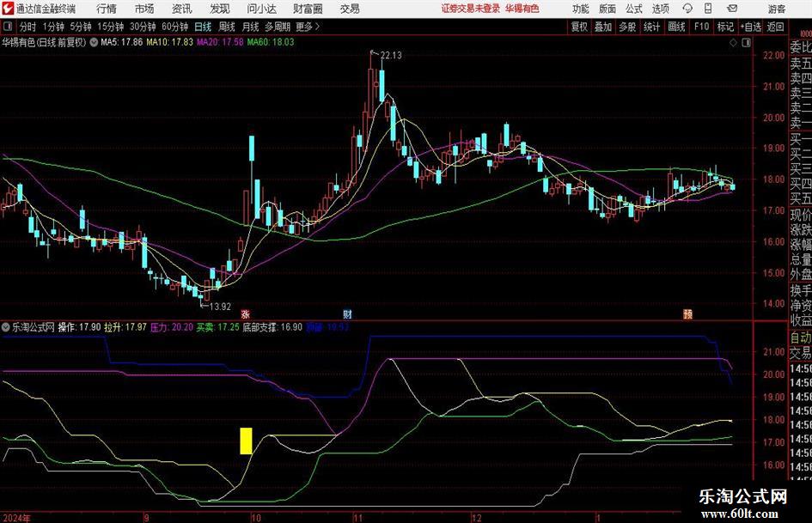Open the 公式 menu
The image size is (812, 523).
tap(633, 9)
